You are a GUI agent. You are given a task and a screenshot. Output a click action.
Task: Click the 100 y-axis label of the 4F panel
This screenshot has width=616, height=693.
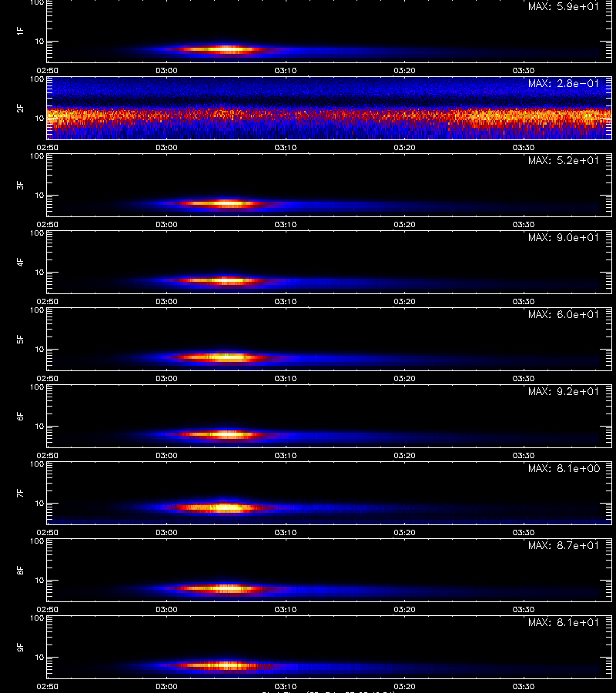point(37,233)
